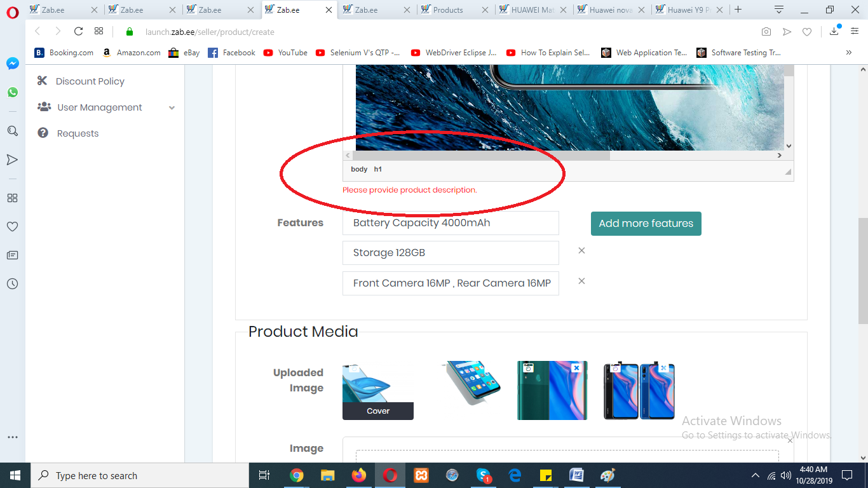Open Speed Dial from Opera sidebar

coord(12,198)
